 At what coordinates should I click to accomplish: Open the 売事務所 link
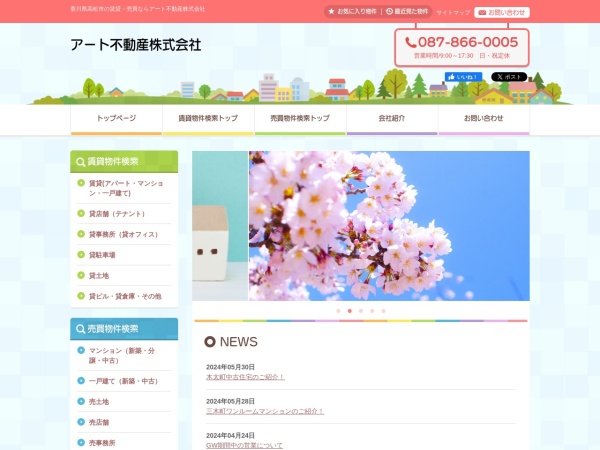coord(102,443)
